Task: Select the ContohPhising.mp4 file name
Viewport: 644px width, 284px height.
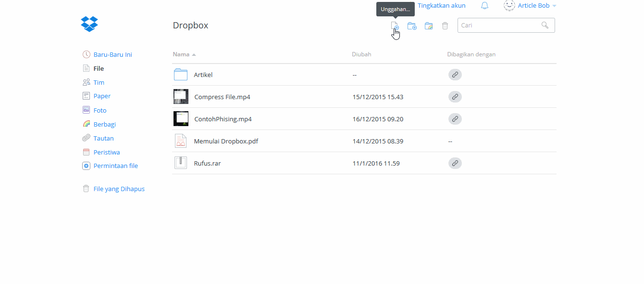Action: click(223, 119)
